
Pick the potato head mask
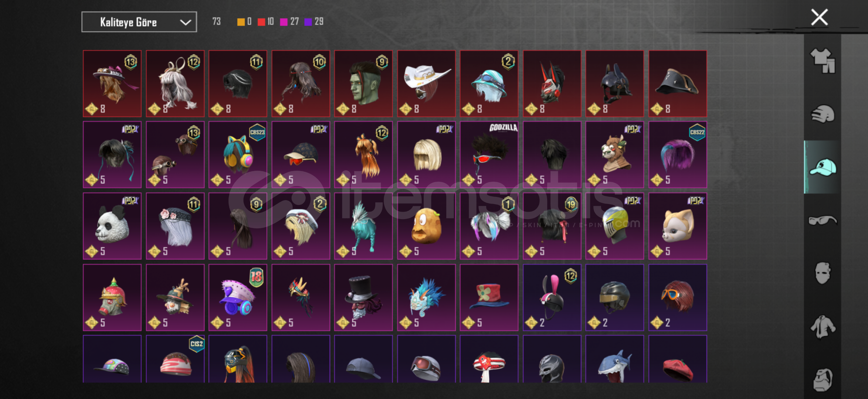[x=426, y=226]
